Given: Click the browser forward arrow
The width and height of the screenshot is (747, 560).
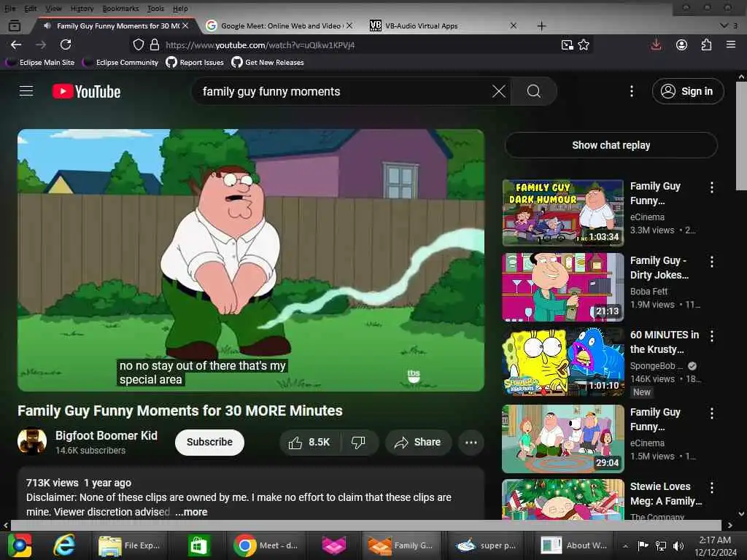Looking at the screenshot, I should coord(41,44).
